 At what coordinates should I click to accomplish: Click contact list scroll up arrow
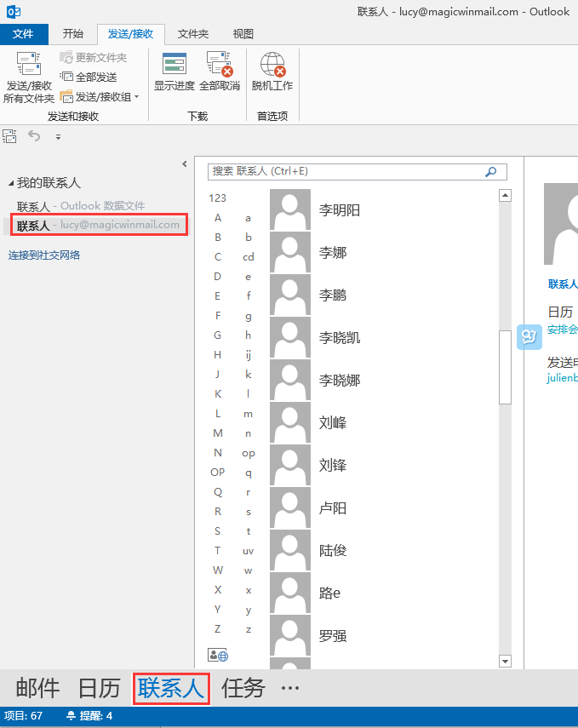point(505,196)
